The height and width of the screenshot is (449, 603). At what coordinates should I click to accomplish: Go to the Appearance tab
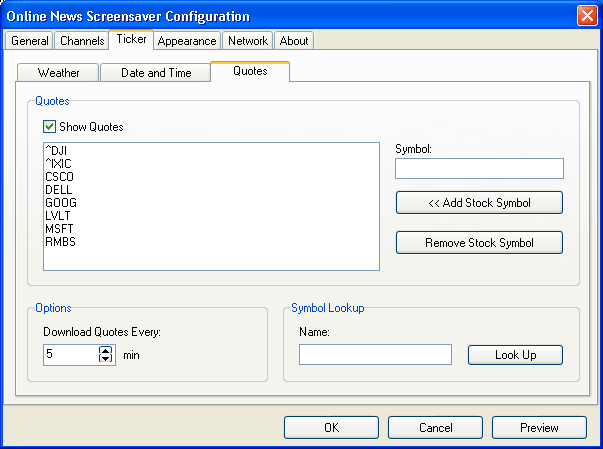(186, 41)
